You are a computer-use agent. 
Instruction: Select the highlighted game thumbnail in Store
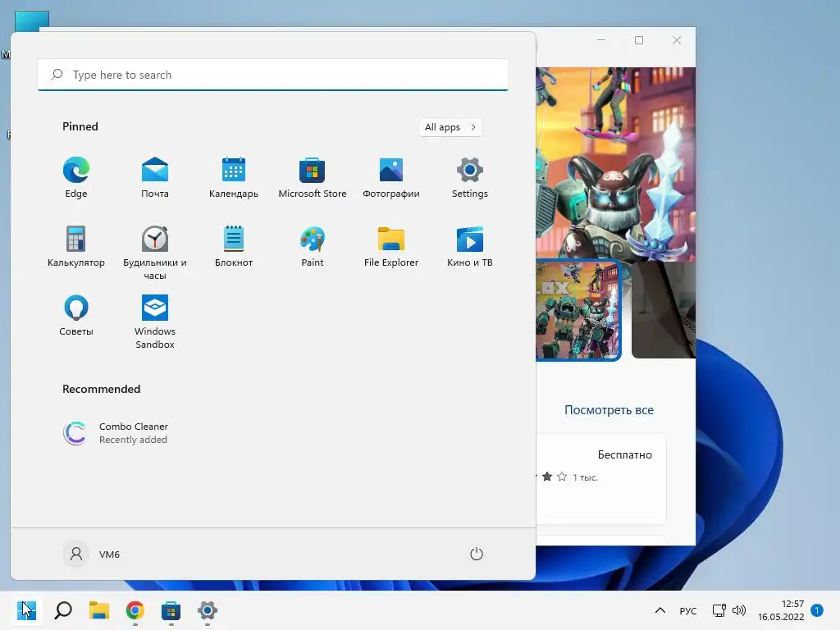(578, 310)
